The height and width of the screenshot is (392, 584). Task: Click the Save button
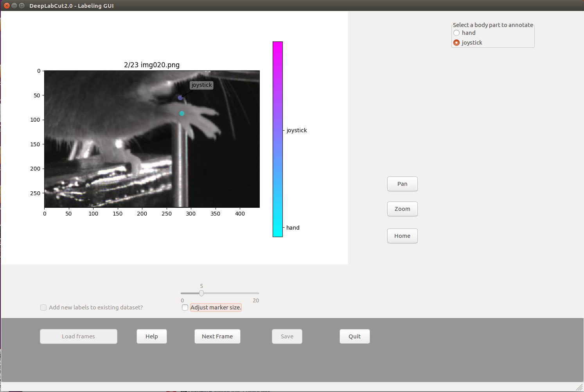tap(287, 336)
